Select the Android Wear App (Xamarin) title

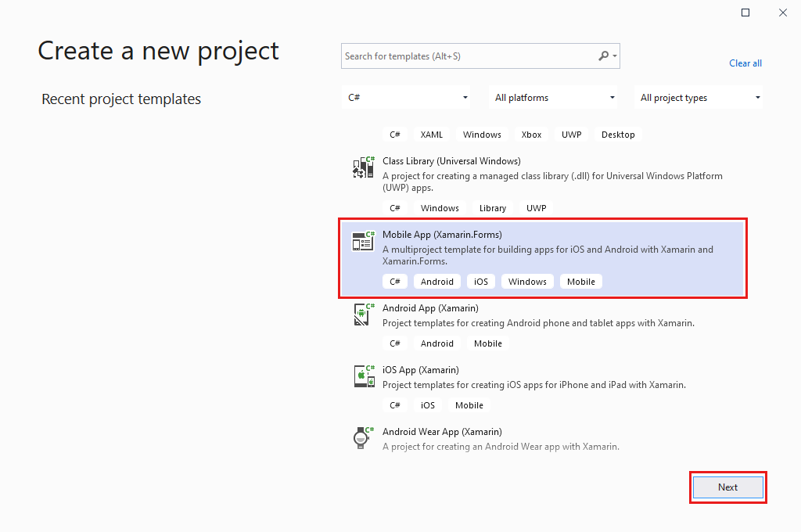[442, 432]
